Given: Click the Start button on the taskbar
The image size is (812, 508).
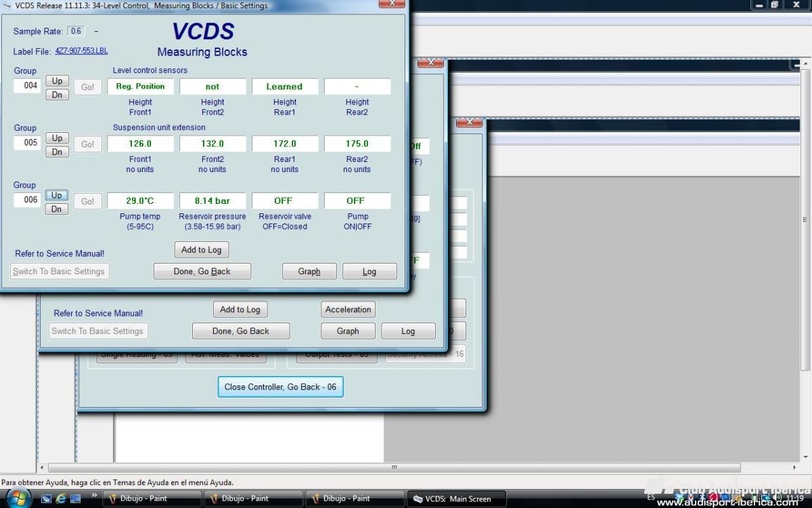Looking at the screenshot, I should [18, 499].
